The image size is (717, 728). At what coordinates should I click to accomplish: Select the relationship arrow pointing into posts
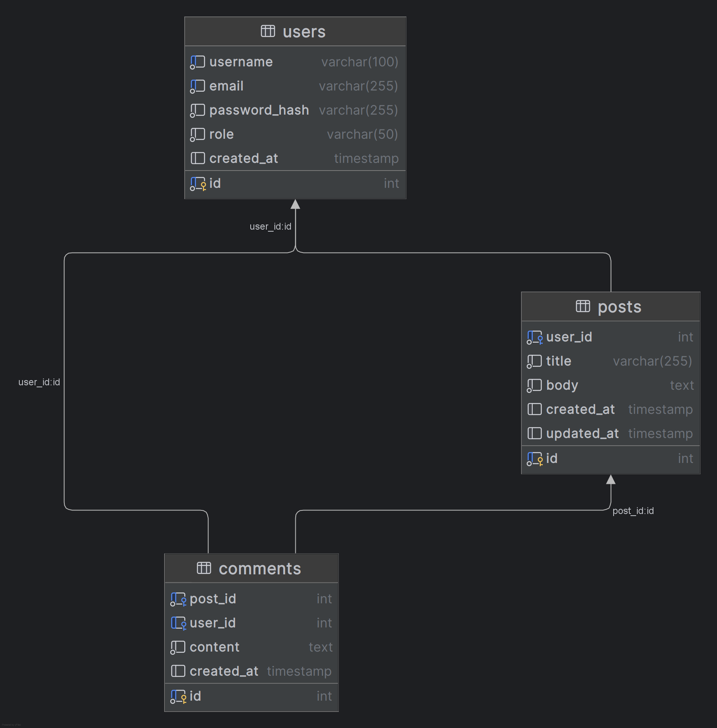point(612,479)
